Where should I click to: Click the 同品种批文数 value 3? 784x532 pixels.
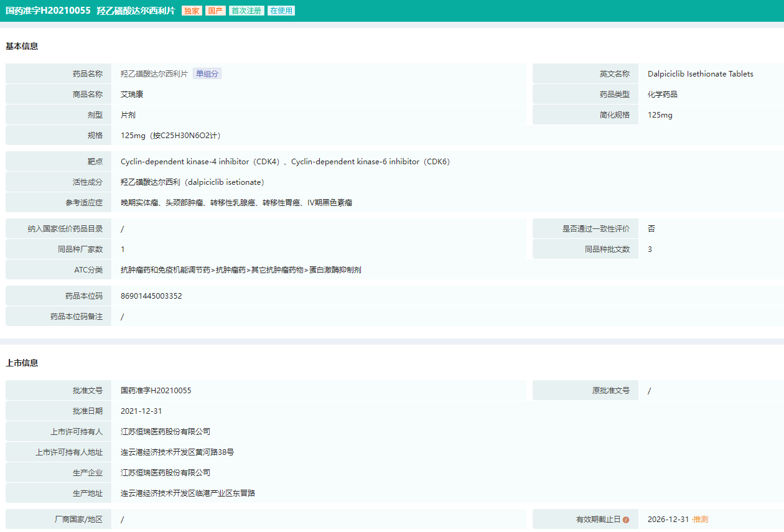650,250
